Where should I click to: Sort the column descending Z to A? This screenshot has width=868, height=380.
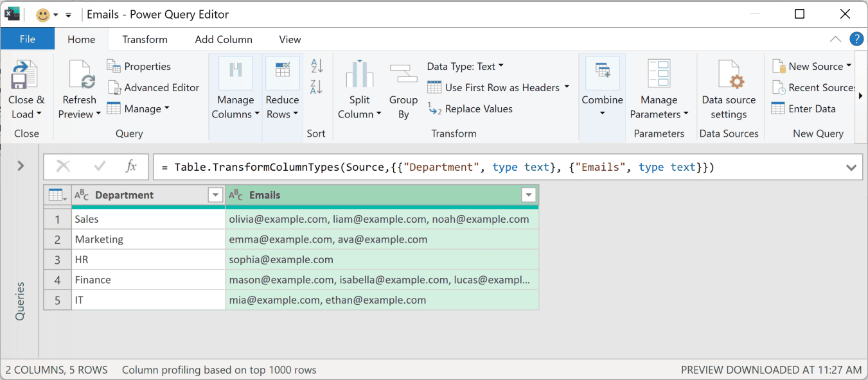(x=317, y=87)
